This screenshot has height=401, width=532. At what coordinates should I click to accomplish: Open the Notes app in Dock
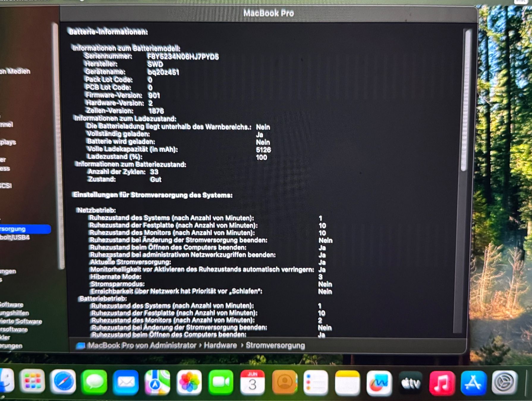coord(347,383)
